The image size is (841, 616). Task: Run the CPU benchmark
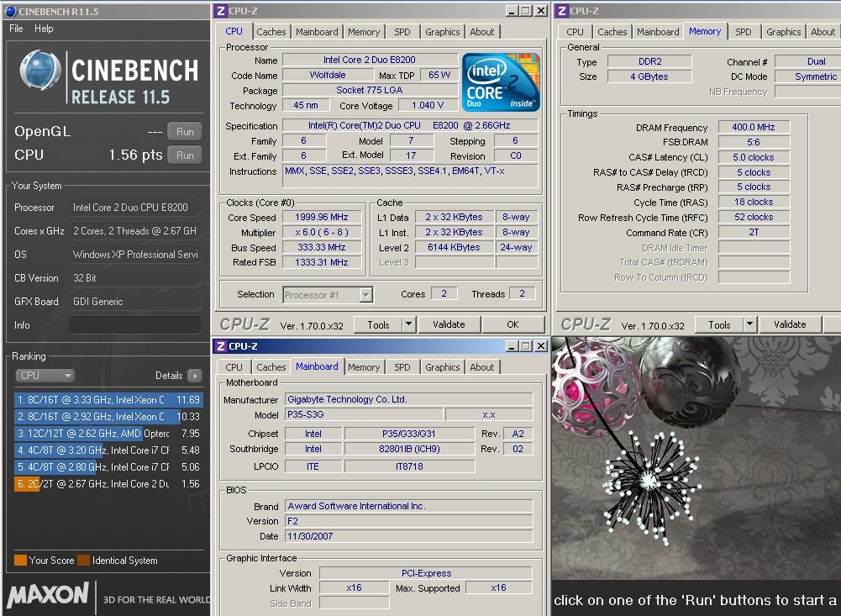point(185,155)
